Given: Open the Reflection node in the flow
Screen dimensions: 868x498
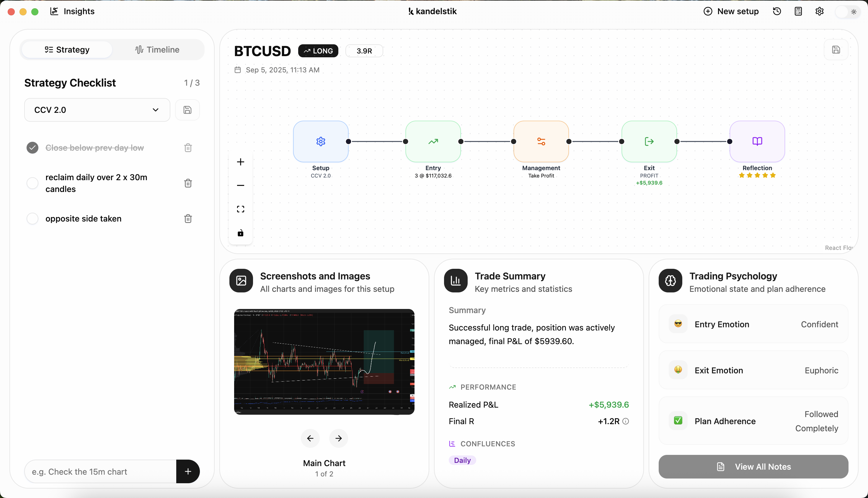Looking at the screenshot, I should 757,141.
